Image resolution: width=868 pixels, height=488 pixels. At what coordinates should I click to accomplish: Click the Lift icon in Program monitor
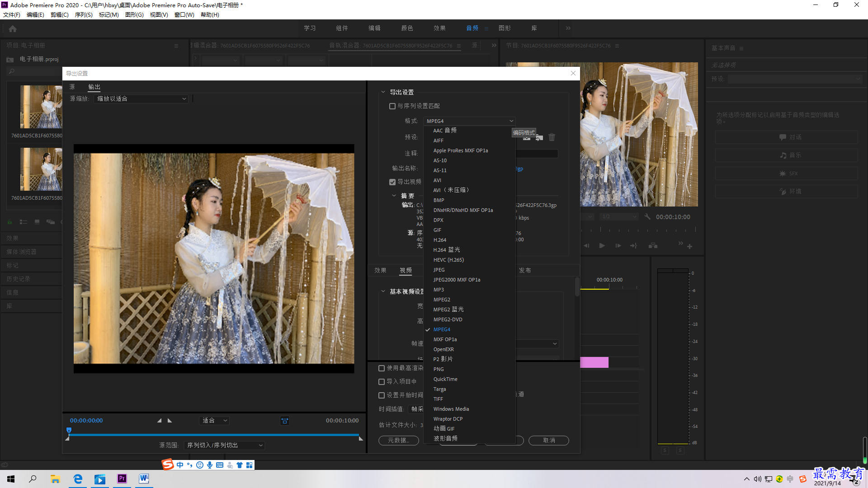(x=653, y=245)
